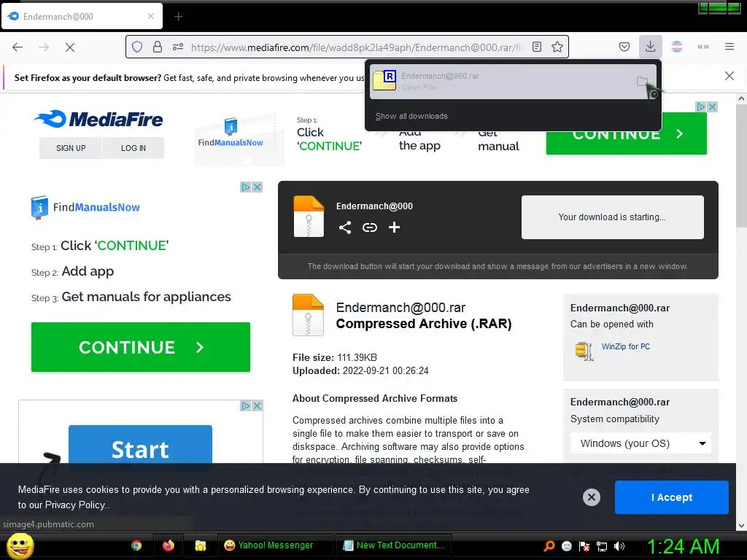Bookmark this page with the star

point(557,47)
